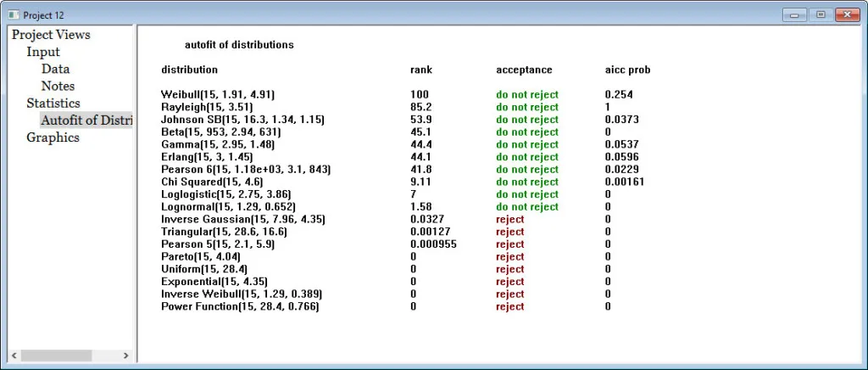Viewport: 868px width, 370px height.
Task: Select the Statistics tree node
Action: [x=53, y=103]
